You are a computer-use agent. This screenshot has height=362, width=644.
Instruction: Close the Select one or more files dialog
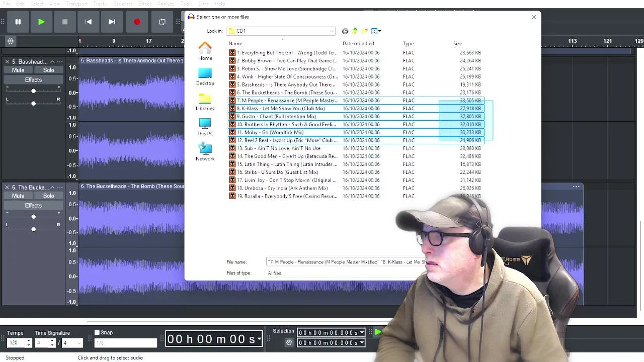[x=534, y=17]
